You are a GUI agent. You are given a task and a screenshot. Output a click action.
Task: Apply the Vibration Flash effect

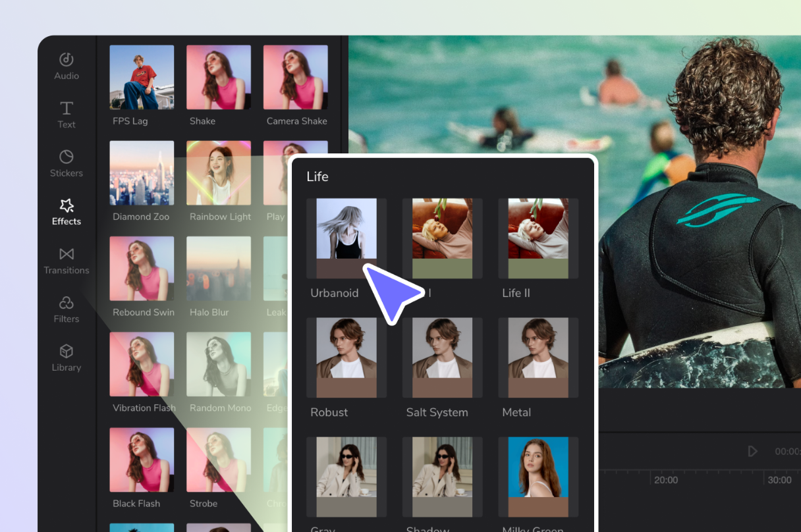coord(142,364)
